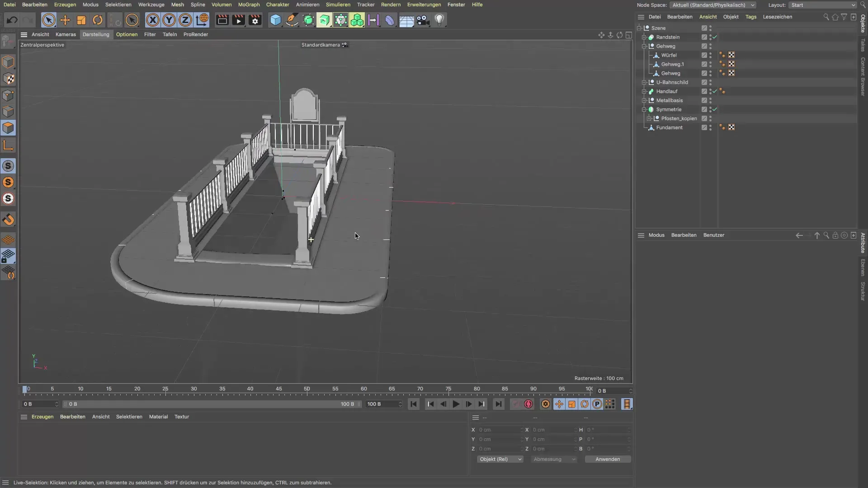Screen dimensions: 868x488
Task: Add a Subdivision Surface generator
Action: tap(308, 20)
